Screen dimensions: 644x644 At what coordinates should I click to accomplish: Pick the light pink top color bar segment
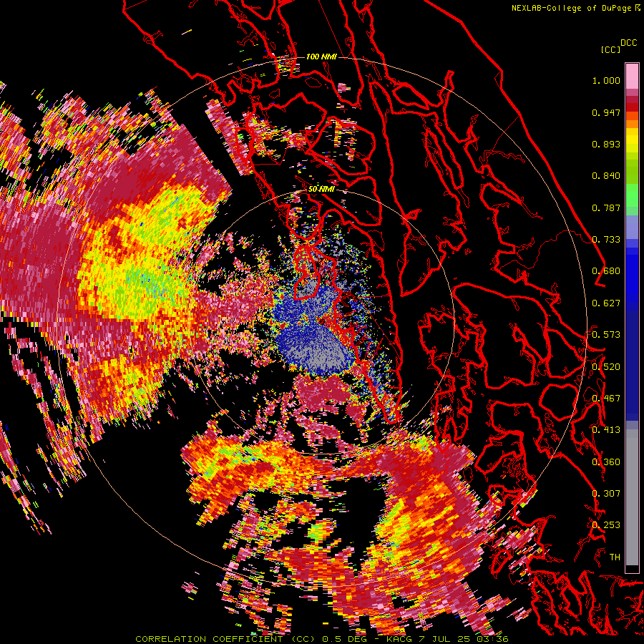632,76
